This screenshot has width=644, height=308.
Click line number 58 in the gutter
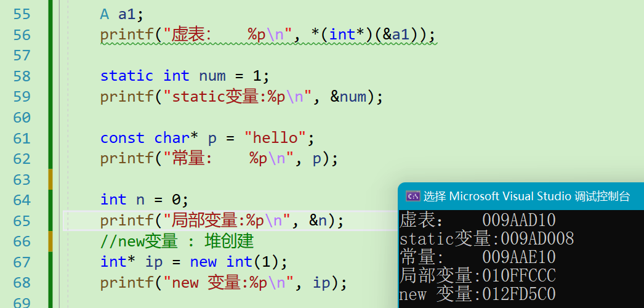tap(22, 76)
